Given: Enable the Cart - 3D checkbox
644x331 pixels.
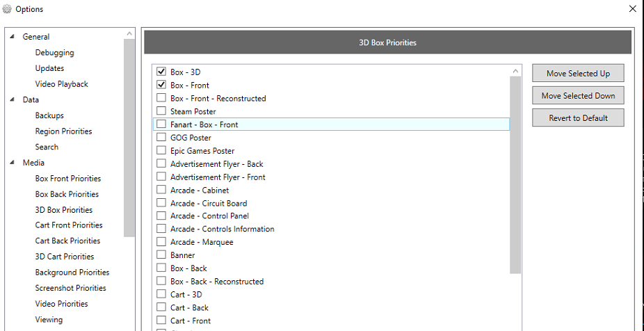Looking at the screenshot, I should click(x=161, y=294).
